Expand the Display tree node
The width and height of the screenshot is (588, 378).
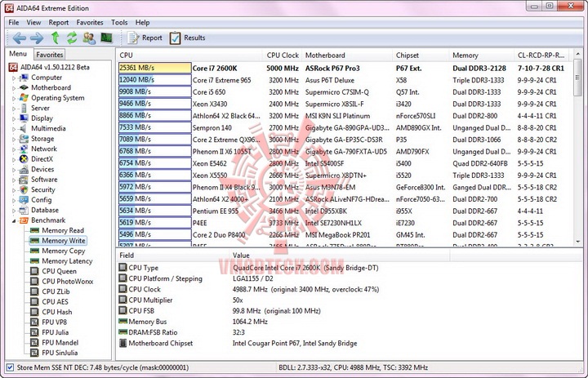tap(14, 118)
